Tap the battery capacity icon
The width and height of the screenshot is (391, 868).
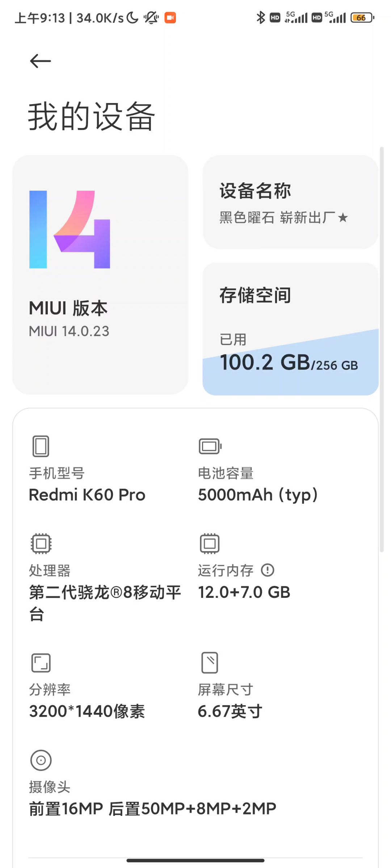click(210, 446)
